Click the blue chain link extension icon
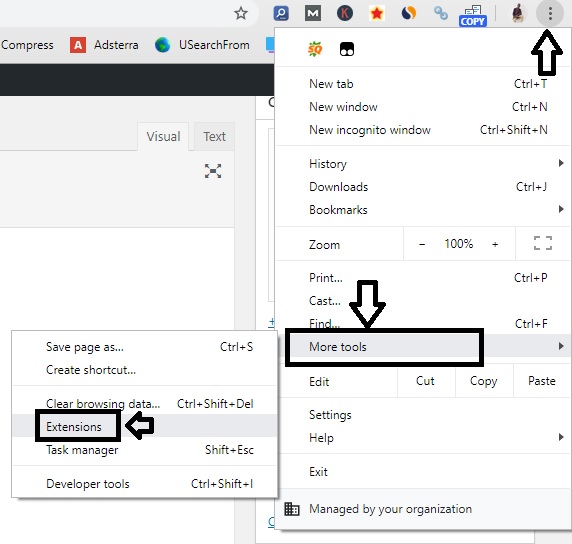572x544 pixels. coord(441,13)
